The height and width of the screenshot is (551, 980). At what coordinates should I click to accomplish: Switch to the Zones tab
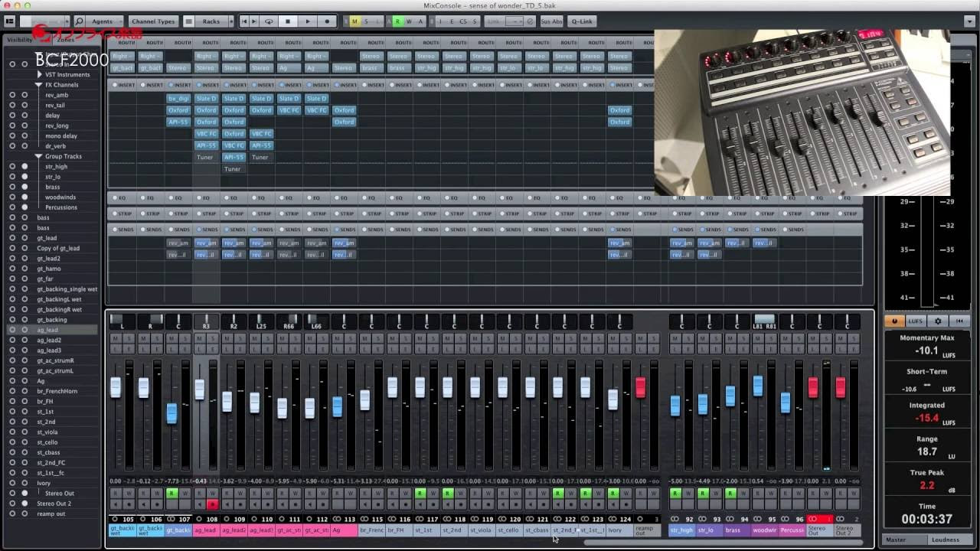pyautogui.click(x=66, y=38)
